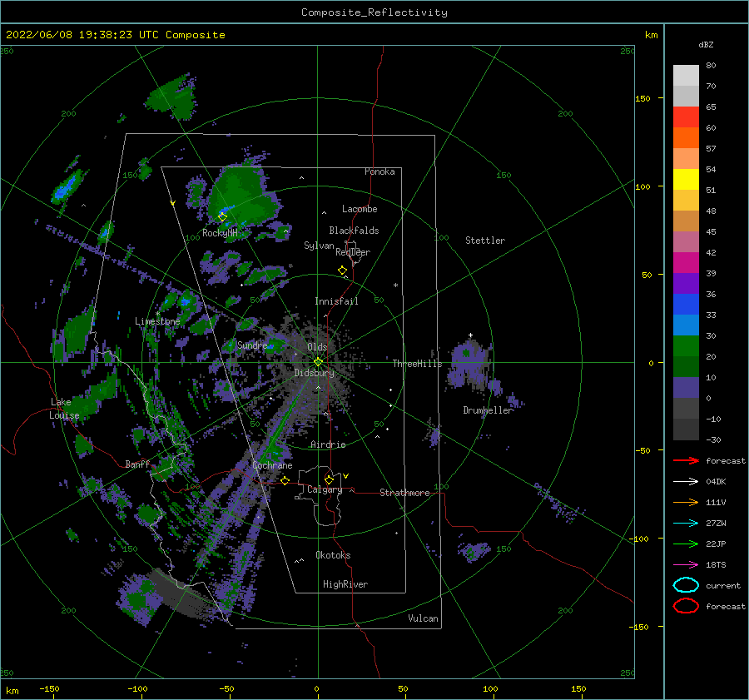Click the -100 tick on bottom axis
The width and height of the screenshot is (749, 700).
137,689
